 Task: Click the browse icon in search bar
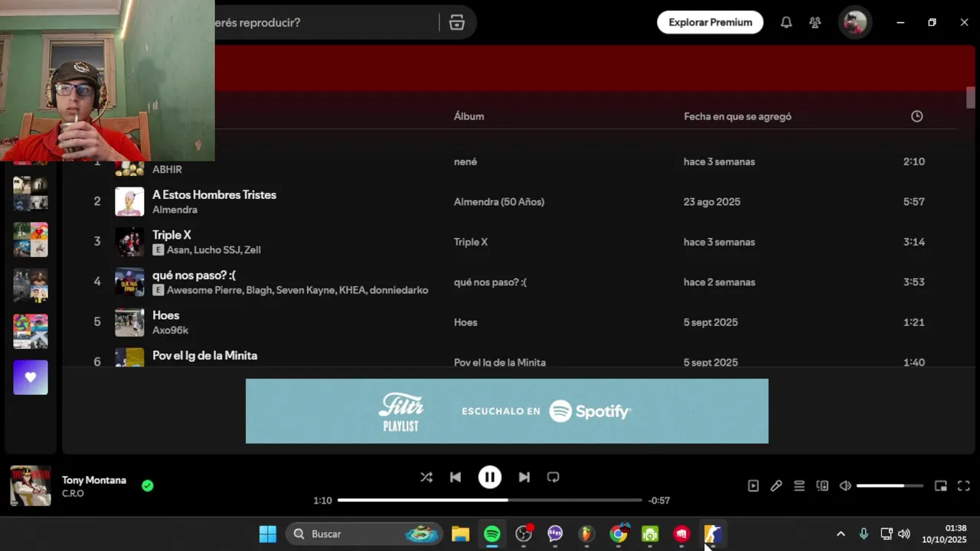click(457, 22)
